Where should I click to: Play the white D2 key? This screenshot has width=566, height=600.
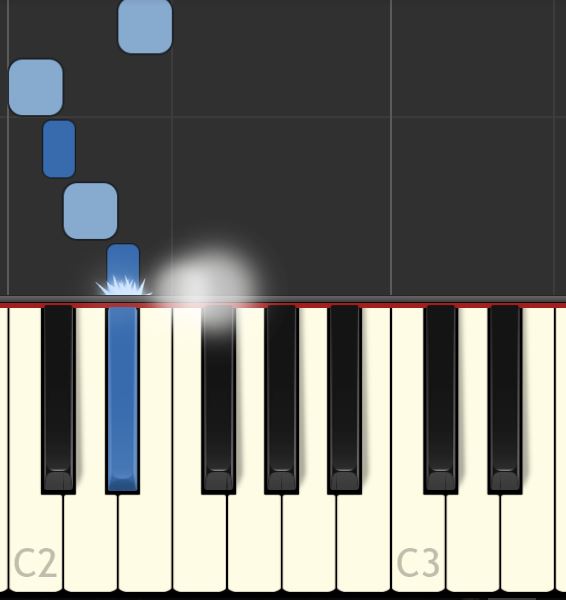91,543
